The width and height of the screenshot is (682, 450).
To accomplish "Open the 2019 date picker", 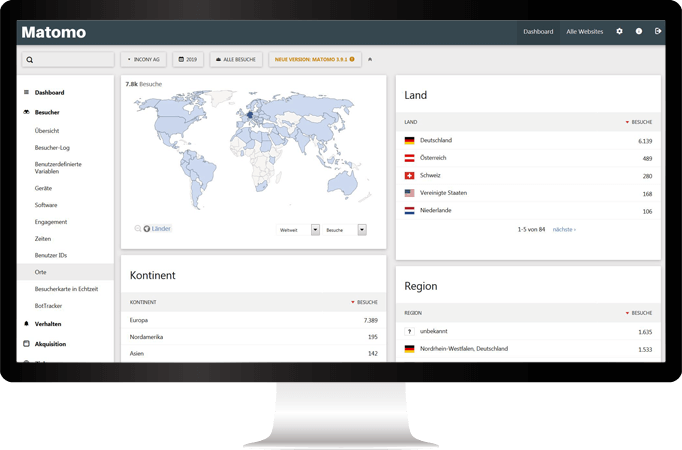I will tap(188, 59).
